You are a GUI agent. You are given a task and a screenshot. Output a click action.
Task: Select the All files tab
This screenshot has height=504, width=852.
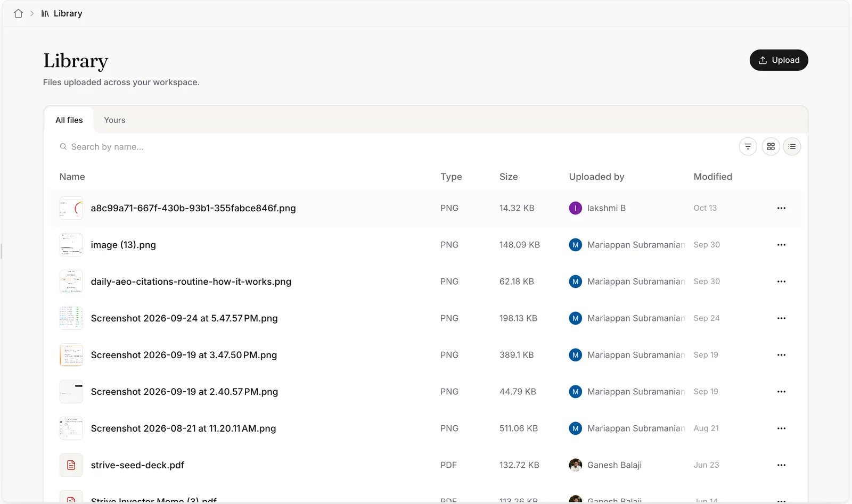(x=69, y=120)
